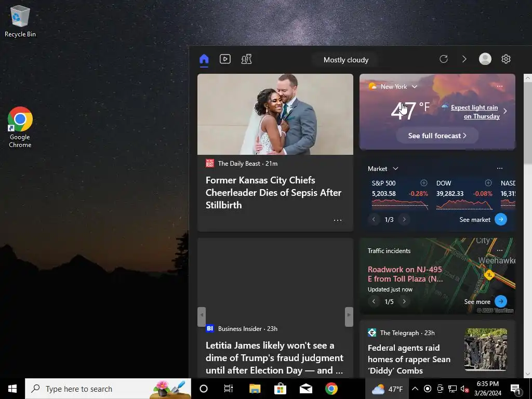
Task: Open Letitia James fraud judgment article
Action: point(274,358)
